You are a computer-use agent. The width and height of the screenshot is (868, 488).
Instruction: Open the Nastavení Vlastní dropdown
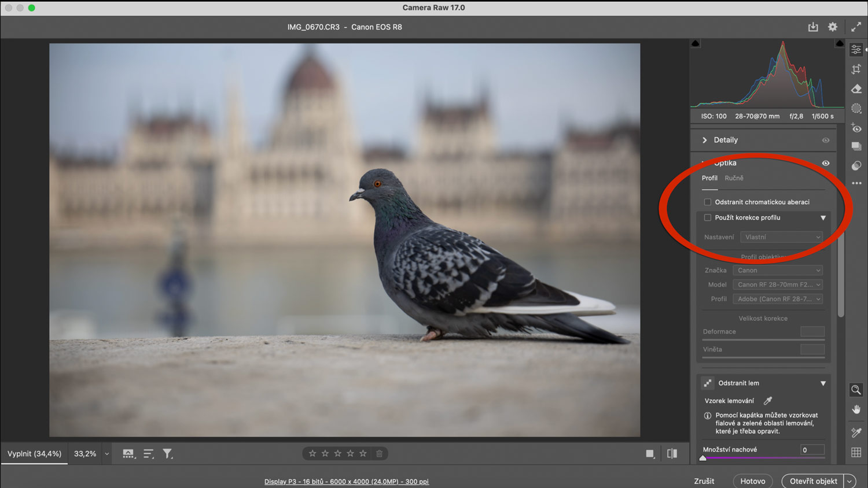pyautogui.click(x=782, y=237)
